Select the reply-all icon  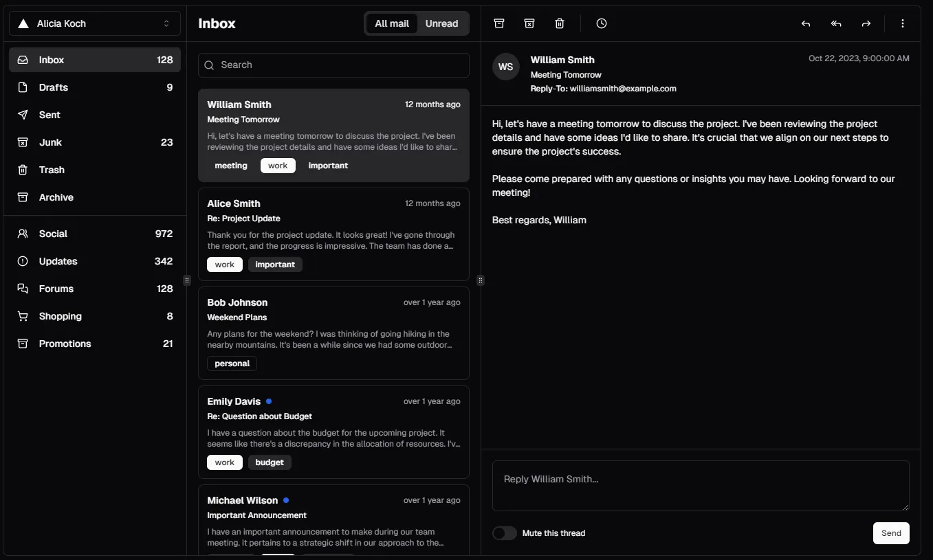[x=835, y=23]
